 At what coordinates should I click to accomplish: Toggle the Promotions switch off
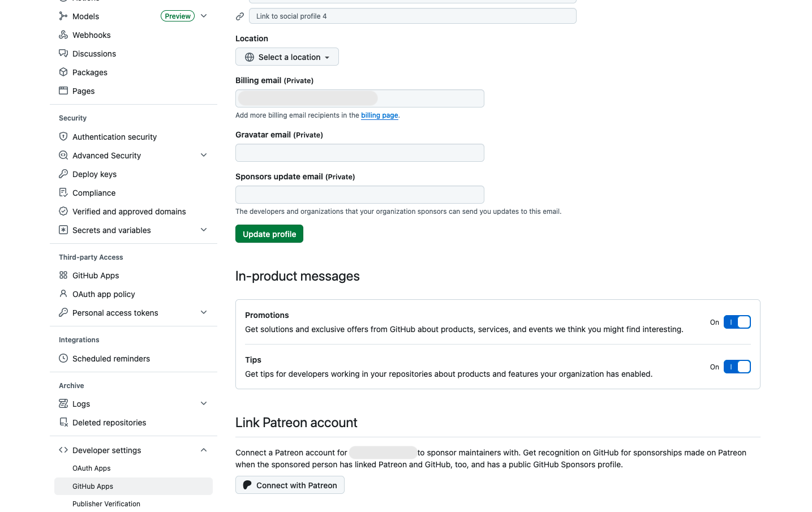(x=737, y=322)
